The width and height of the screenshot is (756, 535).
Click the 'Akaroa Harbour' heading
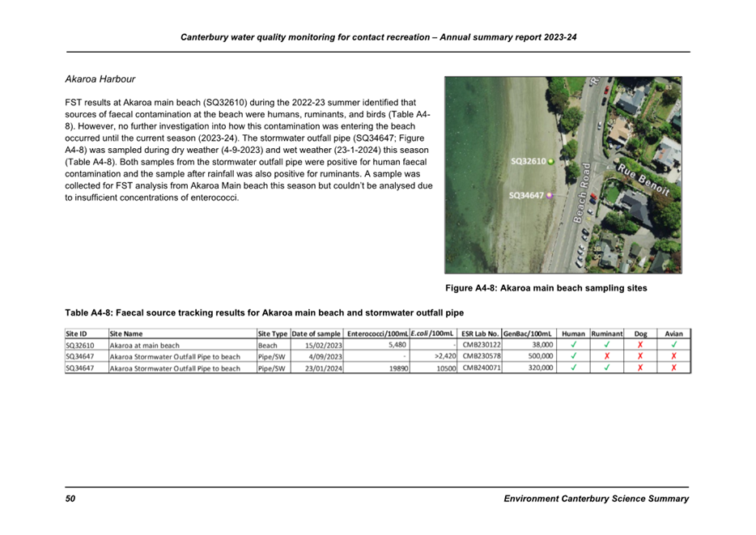point(100,79)
